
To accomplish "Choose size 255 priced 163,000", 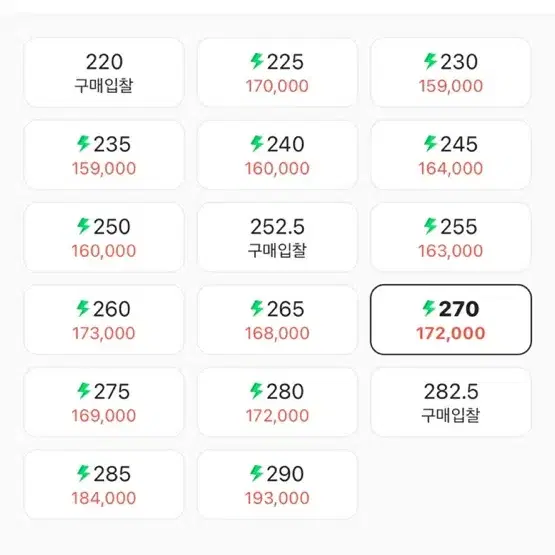I will (451, 238).
